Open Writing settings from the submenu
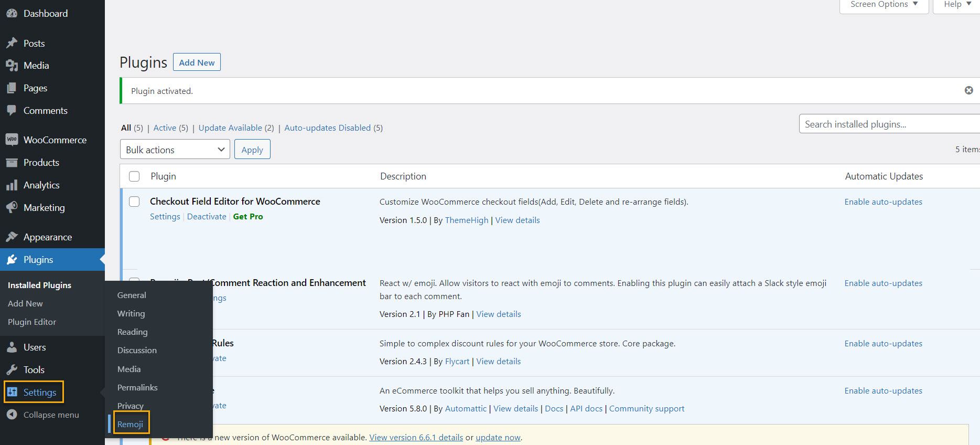 point(131,314)
